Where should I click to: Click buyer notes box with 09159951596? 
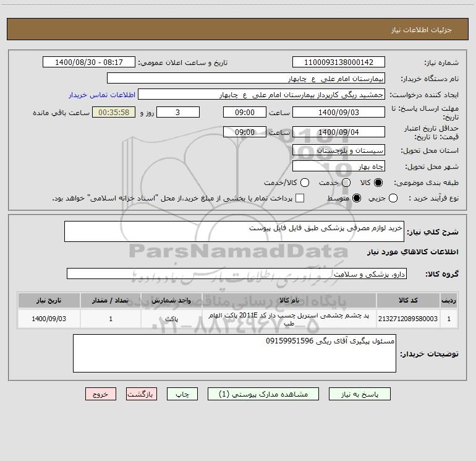pyautogui.click(x=234, y=353)
